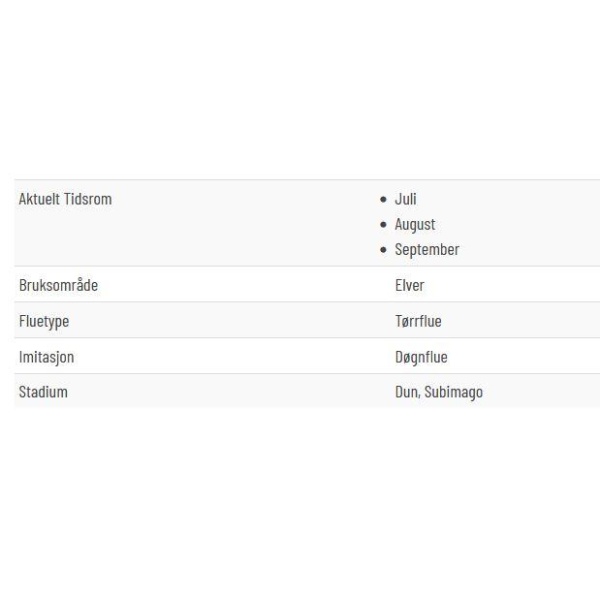
Task: Click the word Tidsrom
Action: (88, 199)
